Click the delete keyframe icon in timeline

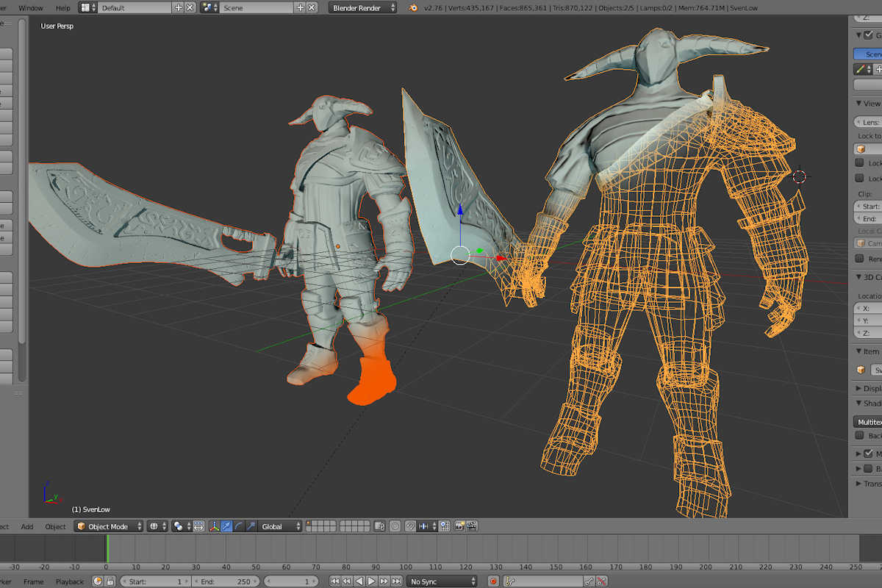pyautogui.click(x=602, y=581)
